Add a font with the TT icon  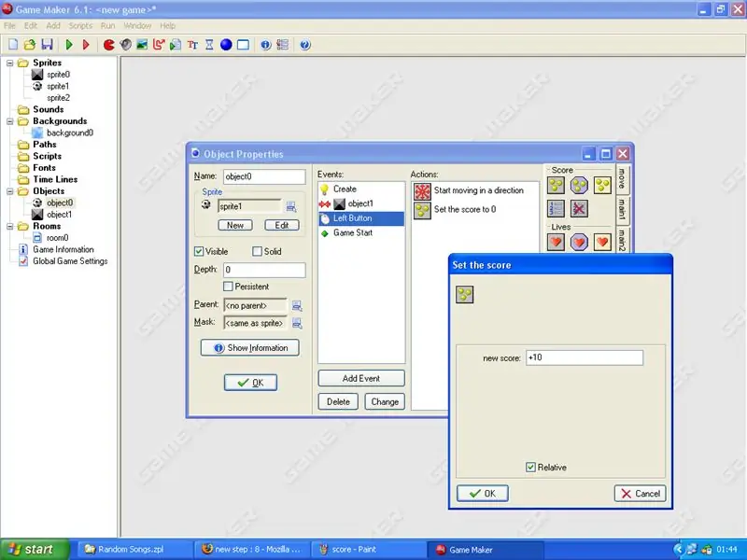192,45
